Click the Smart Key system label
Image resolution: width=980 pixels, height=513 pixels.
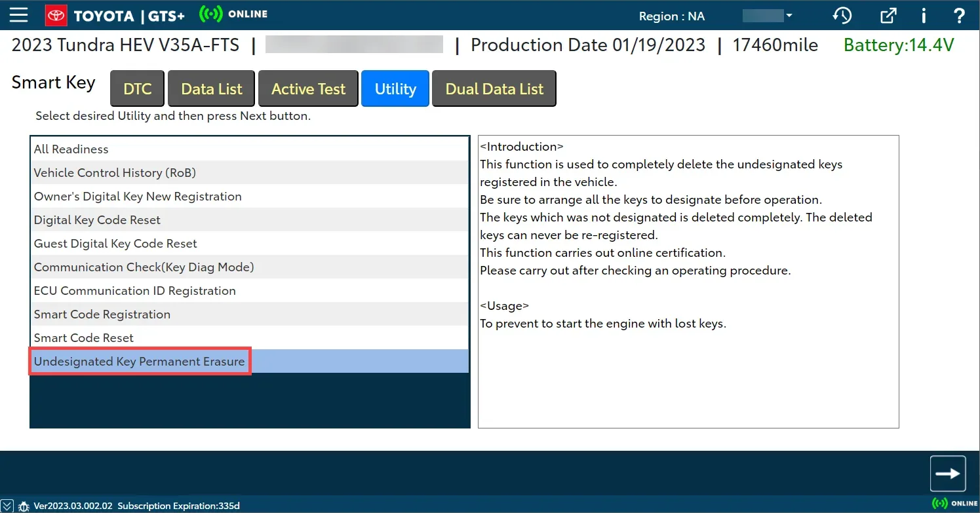pos(54,83)
